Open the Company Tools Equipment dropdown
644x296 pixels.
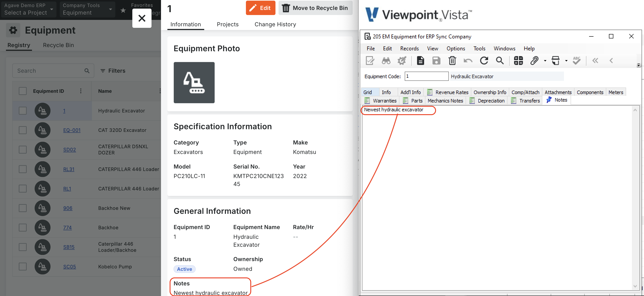87,9
